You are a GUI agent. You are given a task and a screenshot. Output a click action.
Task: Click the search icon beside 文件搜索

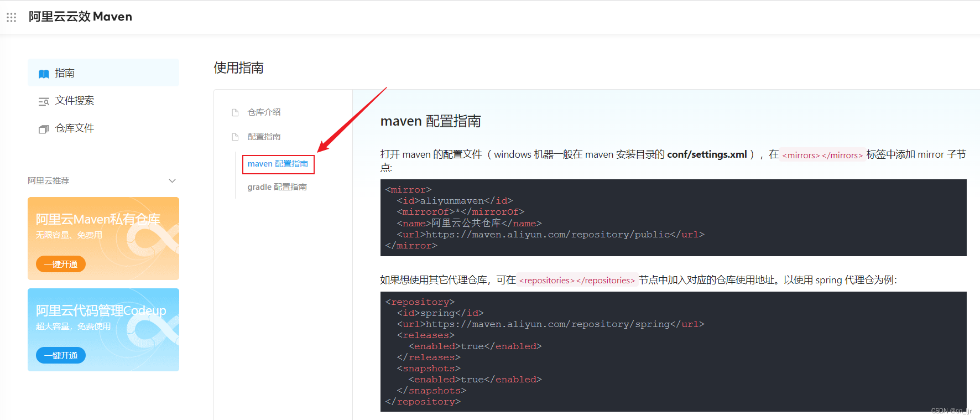(44, 101)
